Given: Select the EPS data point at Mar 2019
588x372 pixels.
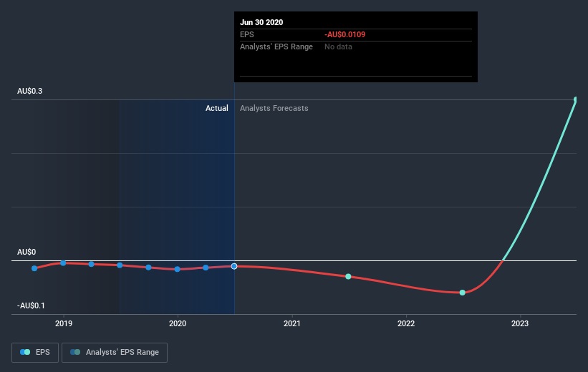Looking at the screenshot, I should [91, 264].
